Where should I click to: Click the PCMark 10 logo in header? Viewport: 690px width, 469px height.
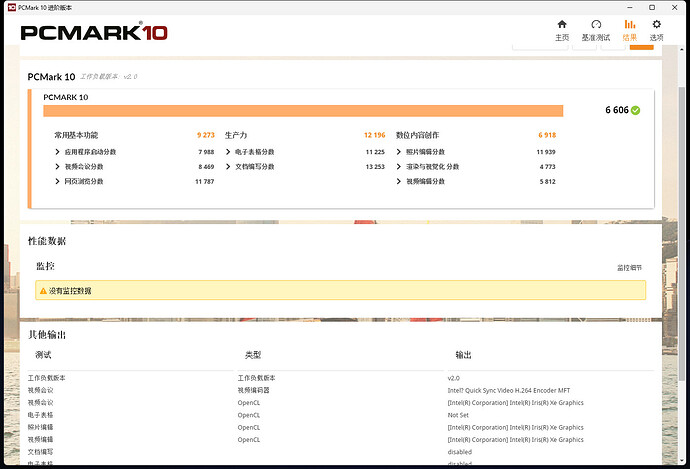[x=94, y=32]
